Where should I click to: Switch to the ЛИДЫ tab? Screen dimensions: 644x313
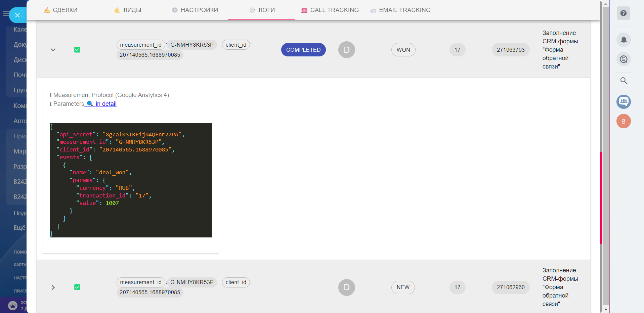point(128,10)
